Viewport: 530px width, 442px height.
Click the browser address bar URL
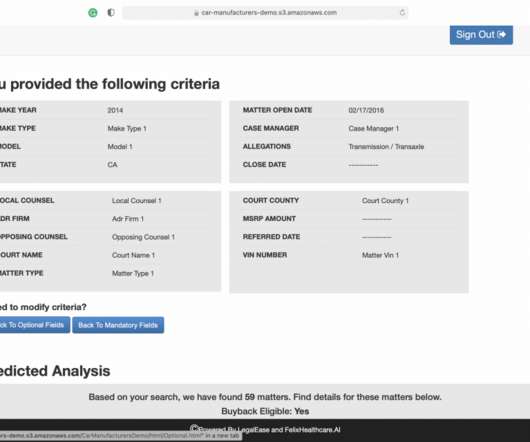pyautogui.click(x=269, y=13)
